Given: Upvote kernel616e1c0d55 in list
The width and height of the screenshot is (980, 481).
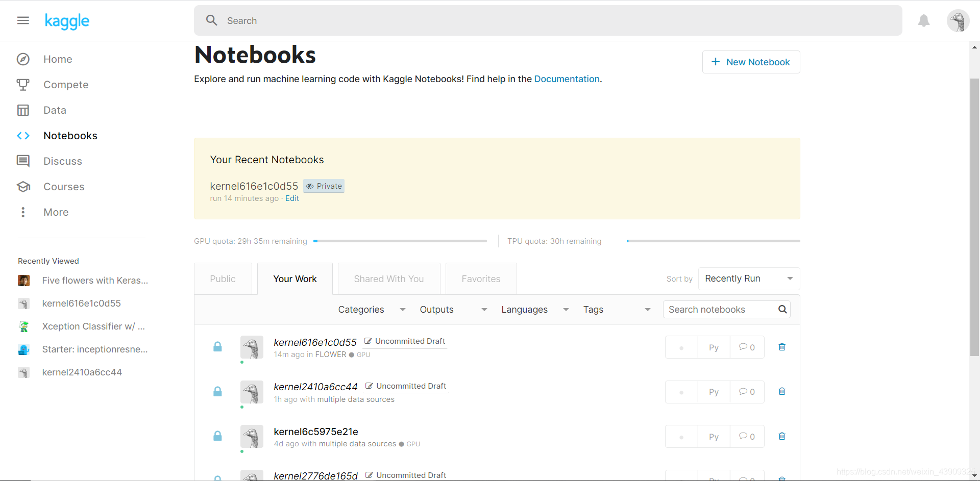Looking at the screenshot, I should (x=681, y=347).
